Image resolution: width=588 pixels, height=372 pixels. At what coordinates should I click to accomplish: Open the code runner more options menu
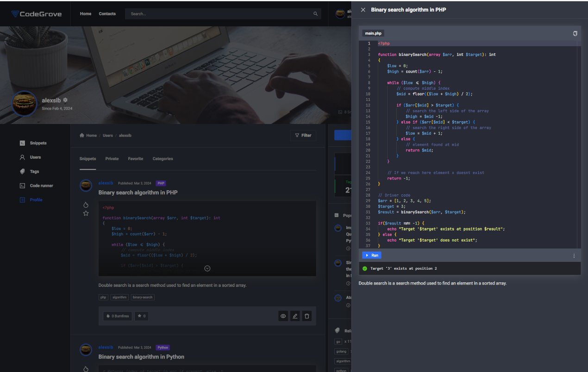[x=574, y=255]
